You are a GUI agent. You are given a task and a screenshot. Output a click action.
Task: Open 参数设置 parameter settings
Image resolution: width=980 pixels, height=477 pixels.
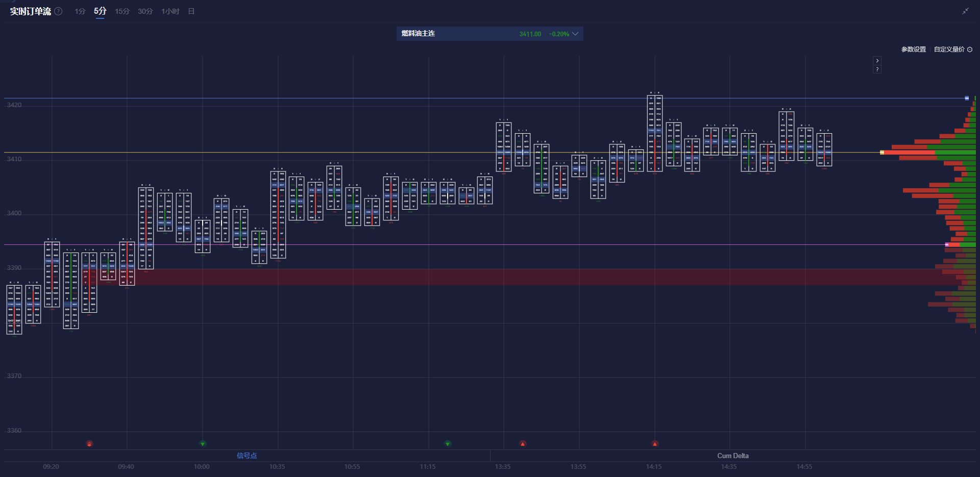pyautogui.click(x=913, y=49)
